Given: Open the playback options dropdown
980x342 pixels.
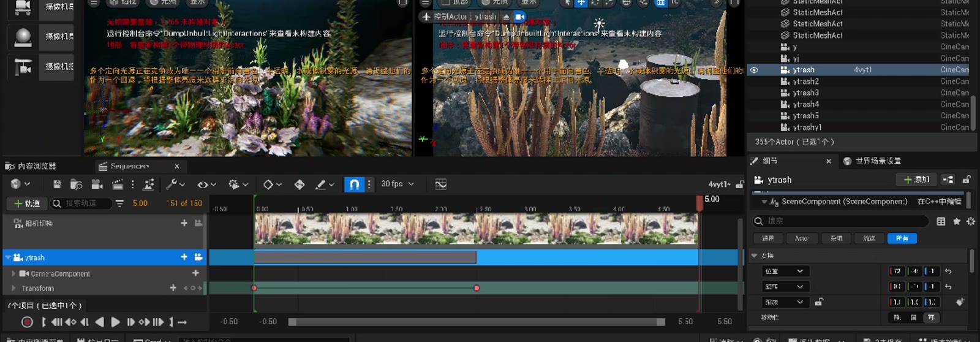Looking at the screenshot, I should 238,184.
